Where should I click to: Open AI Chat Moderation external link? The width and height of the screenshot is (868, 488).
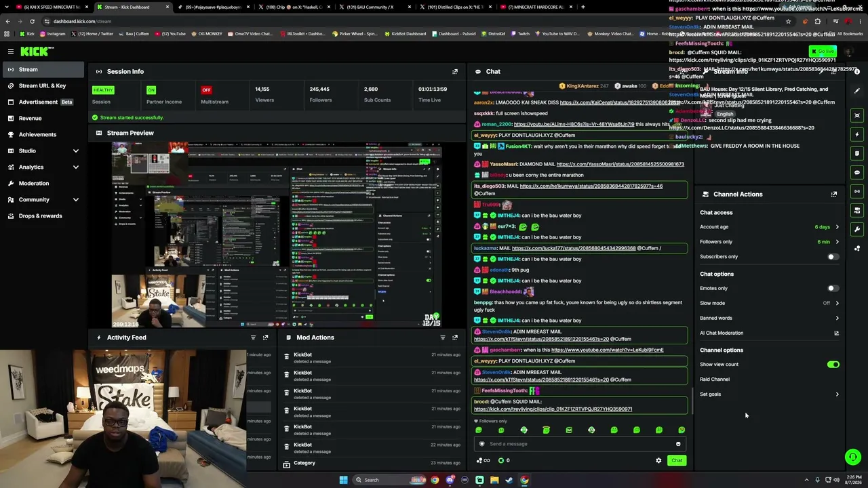click(836, 333)
